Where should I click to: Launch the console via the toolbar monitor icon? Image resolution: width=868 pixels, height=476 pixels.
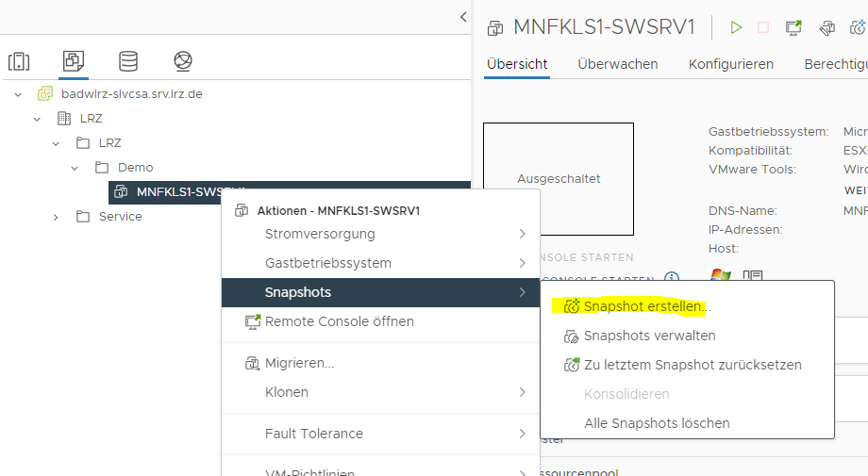tap(793, 27)
